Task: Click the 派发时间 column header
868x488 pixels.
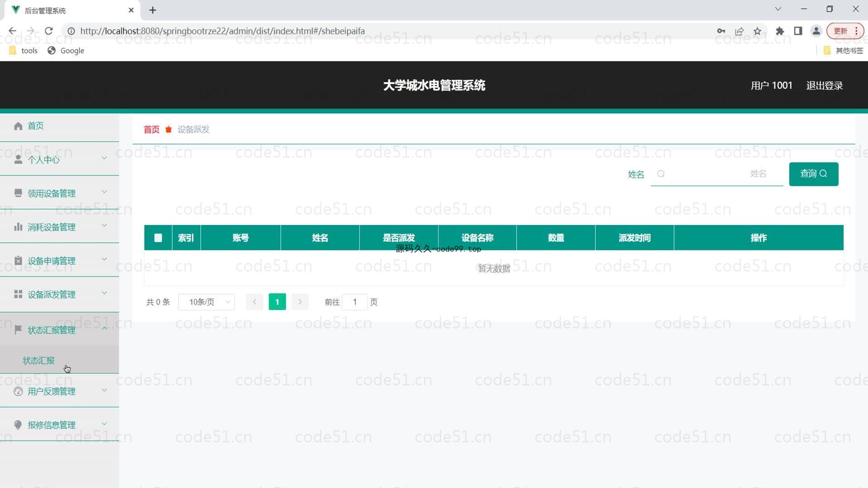Action: (635, 238)
